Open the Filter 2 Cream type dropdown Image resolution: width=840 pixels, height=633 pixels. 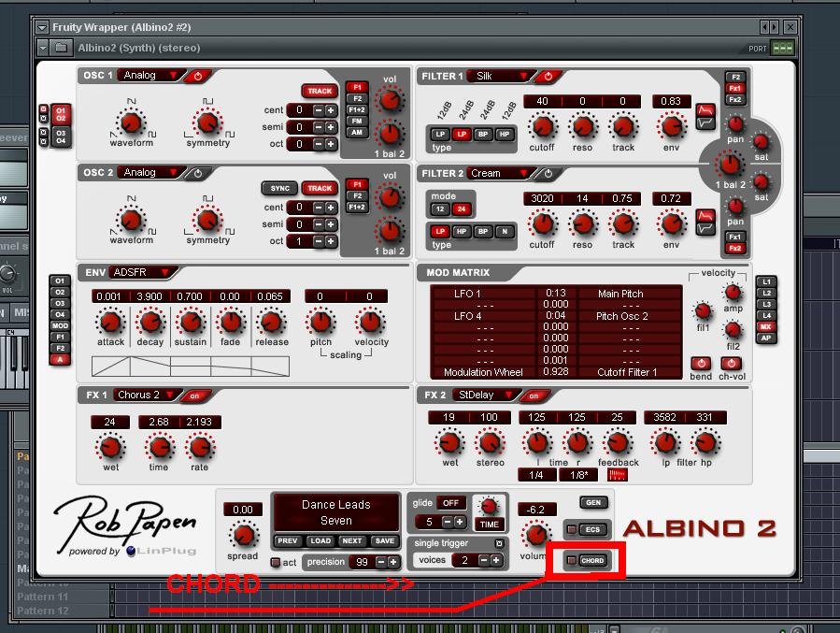click(x=523, y=174)
